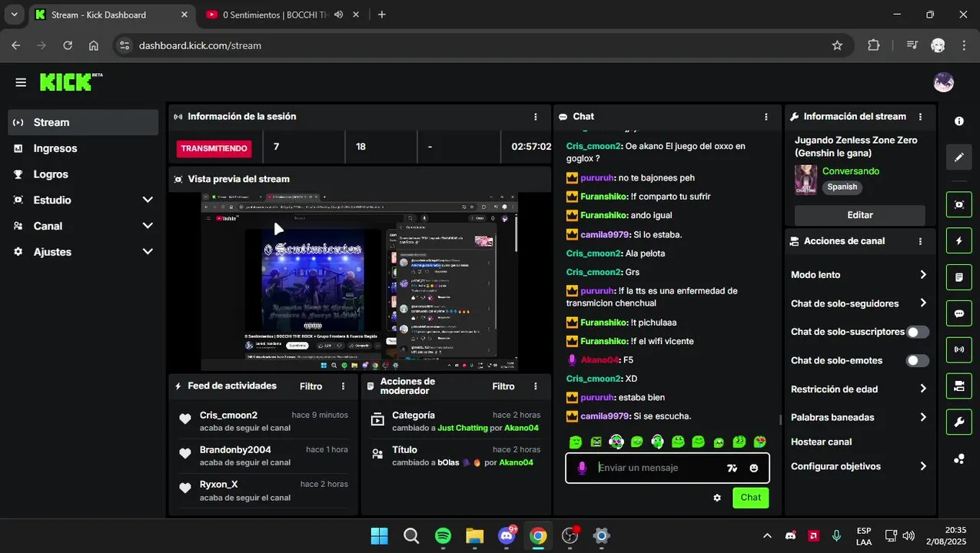Open Spotify from the Windows taskbar

pyautogui.click(x=443, y=536)
